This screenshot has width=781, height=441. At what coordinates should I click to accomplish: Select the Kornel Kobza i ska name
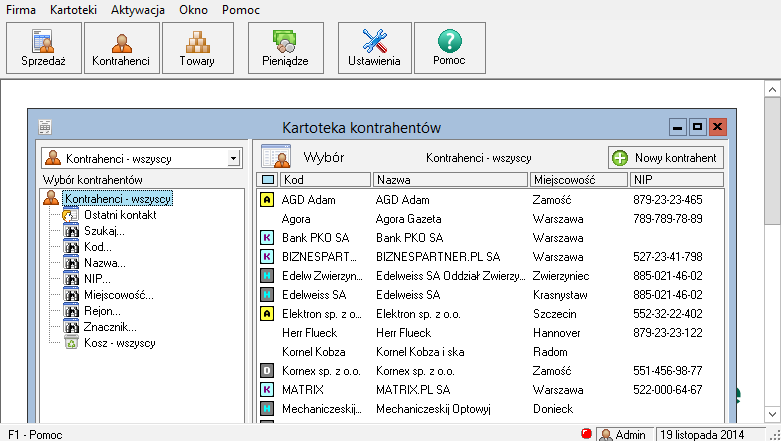[420, 352]
